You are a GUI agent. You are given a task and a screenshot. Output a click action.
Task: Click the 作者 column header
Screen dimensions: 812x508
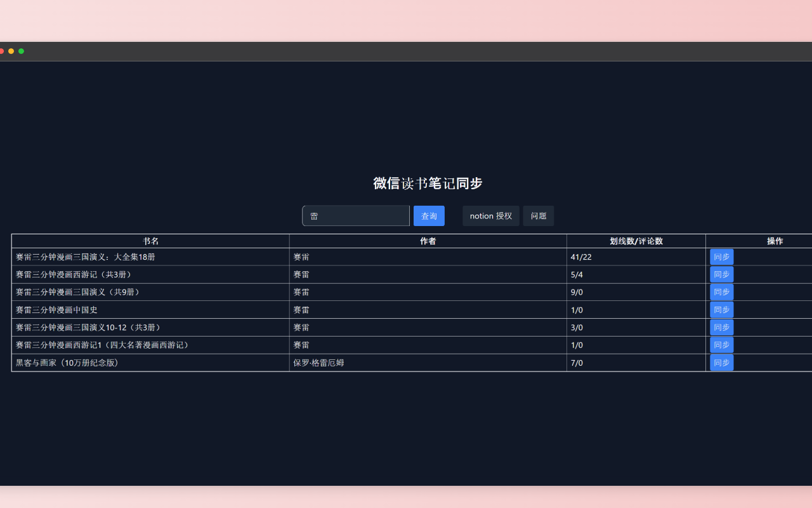[428, 241]
